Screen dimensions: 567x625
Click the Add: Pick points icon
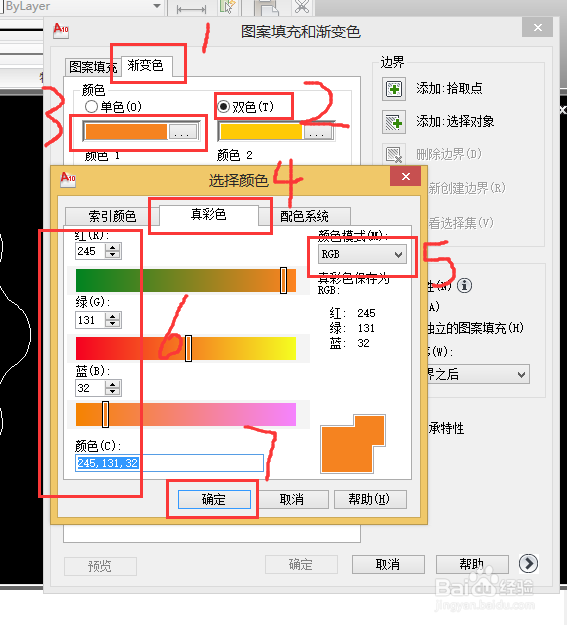(x=394, y=88)
